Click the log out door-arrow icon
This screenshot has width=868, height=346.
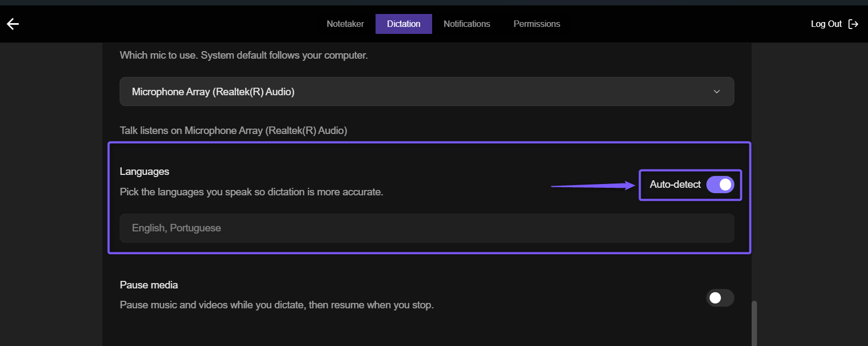[853, 24]
